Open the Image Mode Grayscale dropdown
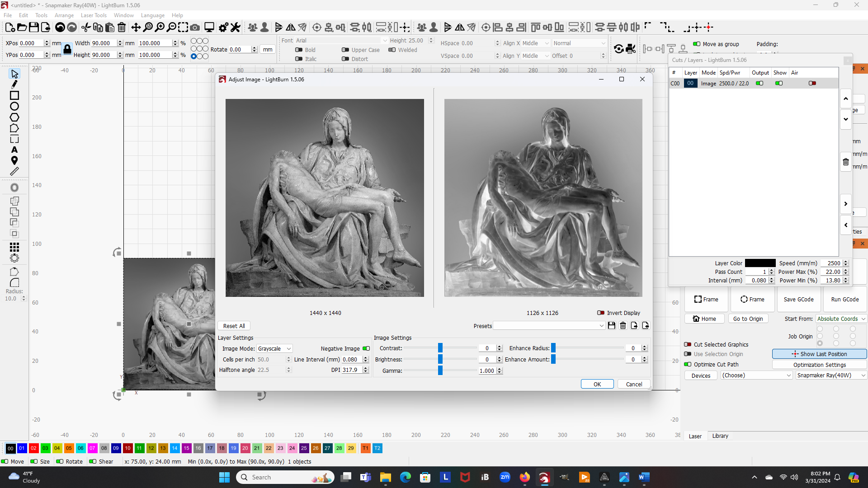 [x=274, y=349]
